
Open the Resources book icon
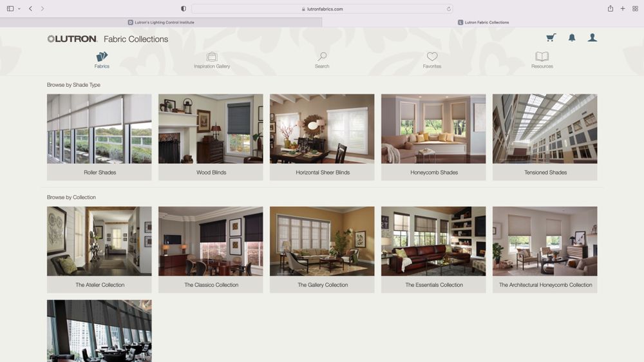tap(542, 57)
